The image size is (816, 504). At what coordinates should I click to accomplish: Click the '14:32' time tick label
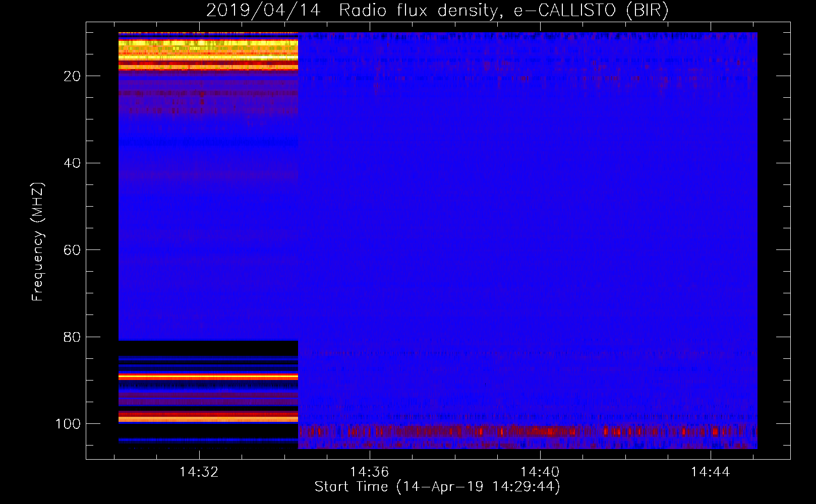point(199,472)
